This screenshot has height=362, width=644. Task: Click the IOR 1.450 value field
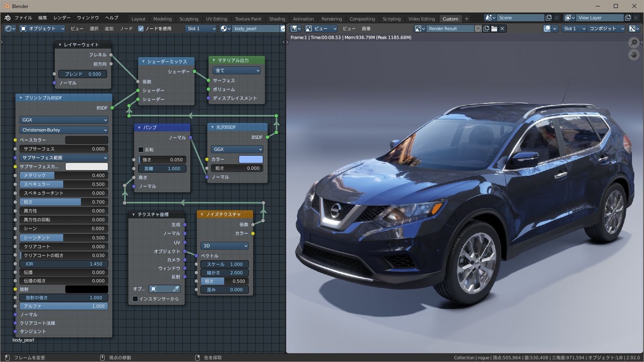[x=64, y=264]
